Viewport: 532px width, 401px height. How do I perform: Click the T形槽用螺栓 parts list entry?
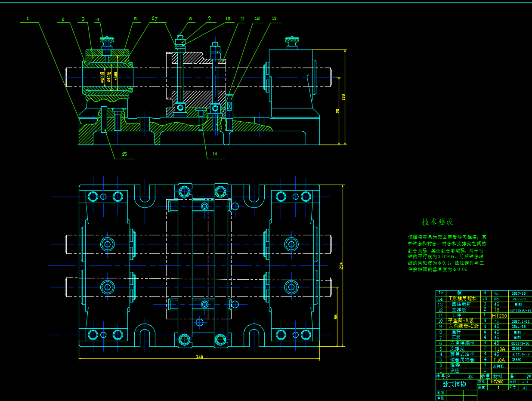point(463,298)
